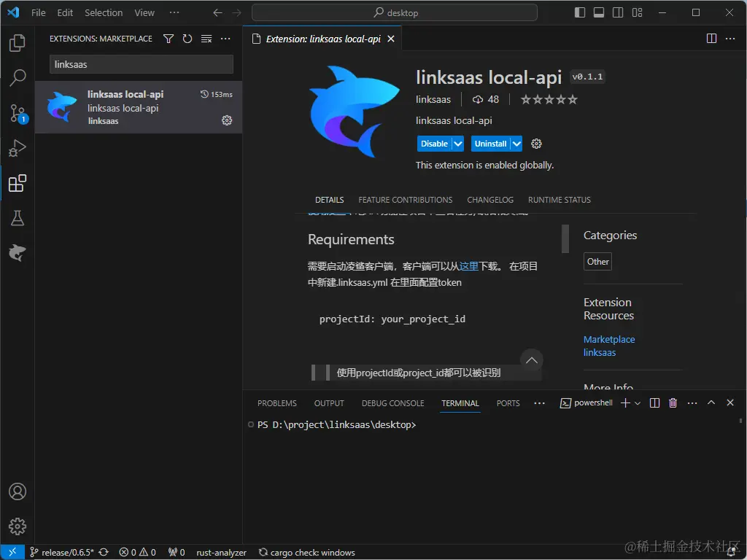747x560 pixels.
Task: Expand the Uninstall button dropdown arrow
Action: pyautogui.click(x=516, y=144)
